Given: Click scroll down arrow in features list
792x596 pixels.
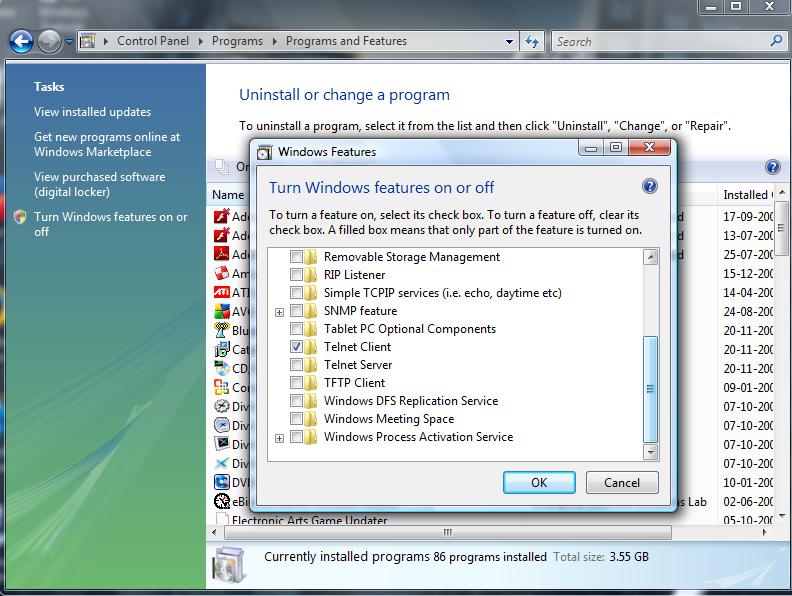Looking at the screenshot, I should click(x=651, y=452).
